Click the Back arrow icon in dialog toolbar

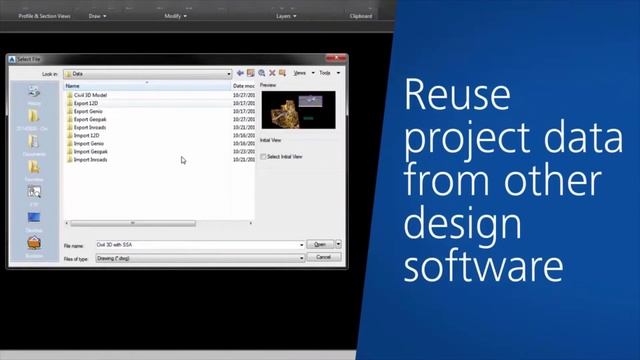point(240,73)
